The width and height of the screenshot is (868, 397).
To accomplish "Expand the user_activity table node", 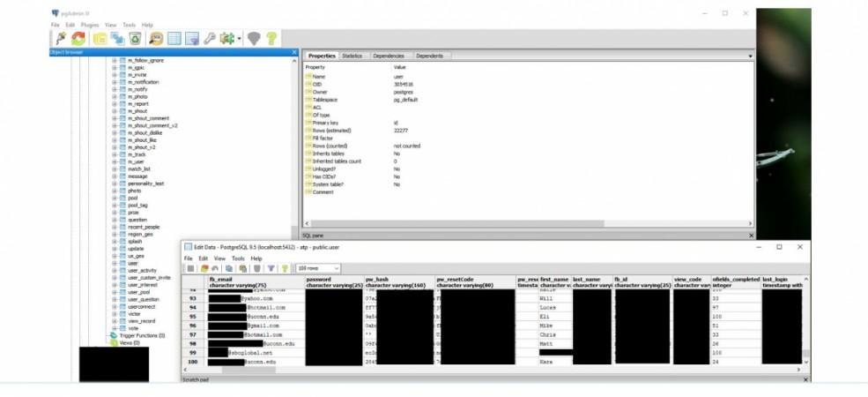I will [x=115, y=270].
